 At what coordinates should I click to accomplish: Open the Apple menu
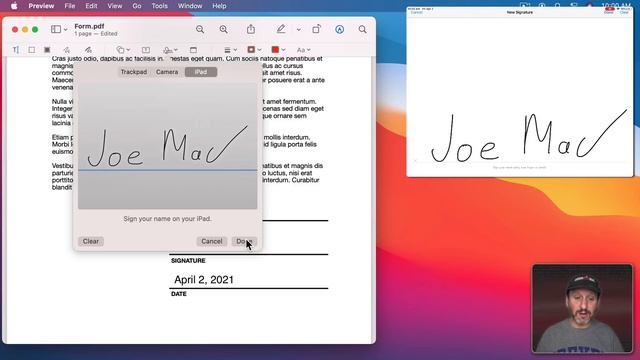(14, 6)
